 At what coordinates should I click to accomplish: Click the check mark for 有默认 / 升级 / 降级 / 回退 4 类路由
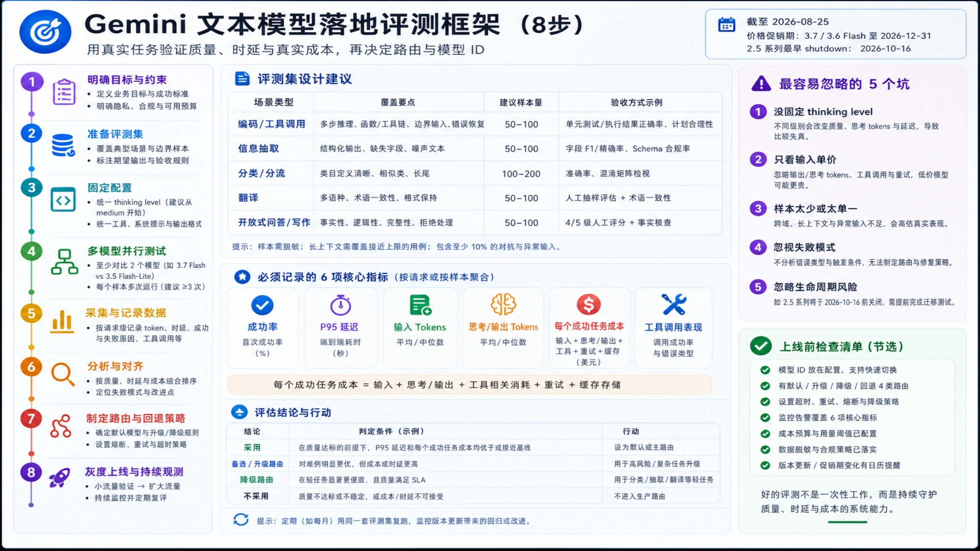click(x=765, y=386)
